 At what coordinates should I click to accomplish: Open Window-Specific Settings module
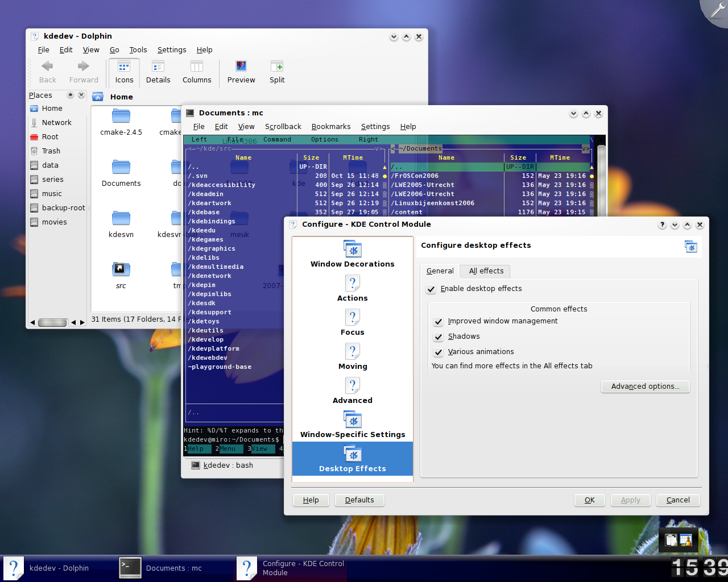[x=353, y=425]
